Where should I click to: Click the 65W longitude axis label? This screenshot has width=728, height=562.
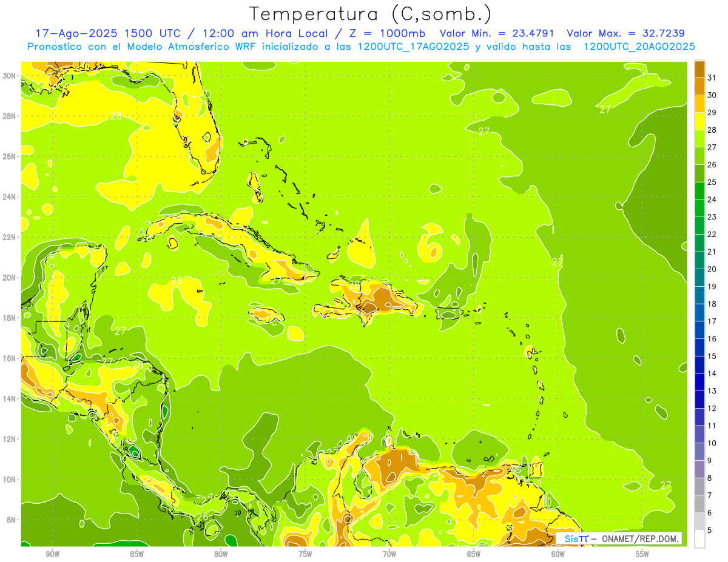point(474,555)
